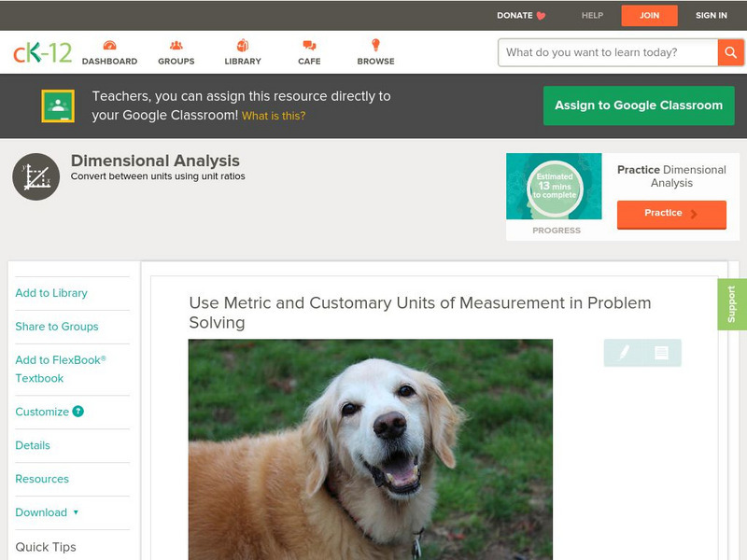This screenshot has width=747, height=560.
Task: Click the CAFE menu label
Action: point(309,62)
